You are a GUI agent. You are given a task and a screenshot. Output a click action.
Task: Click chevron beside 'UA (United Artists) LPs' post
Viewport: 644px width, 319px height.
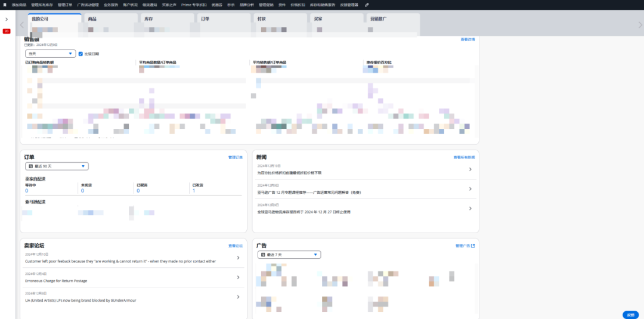[238, 297]
